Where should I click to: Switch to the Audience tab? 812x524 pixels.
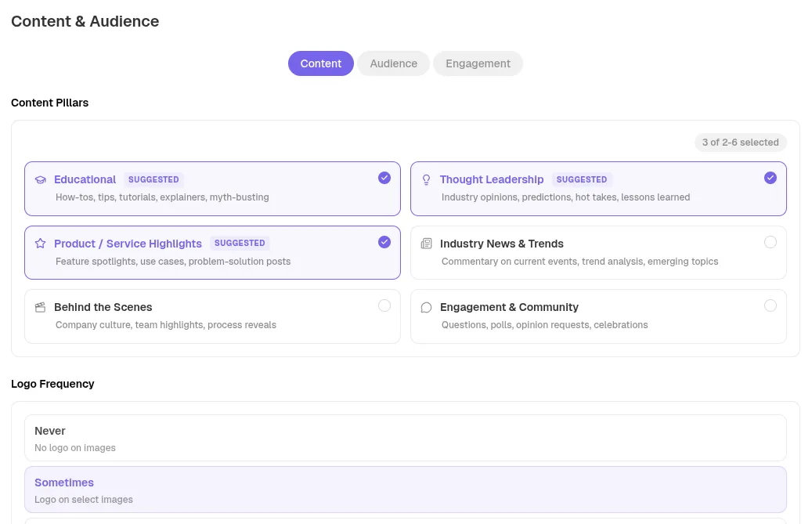tap(393, 63)
